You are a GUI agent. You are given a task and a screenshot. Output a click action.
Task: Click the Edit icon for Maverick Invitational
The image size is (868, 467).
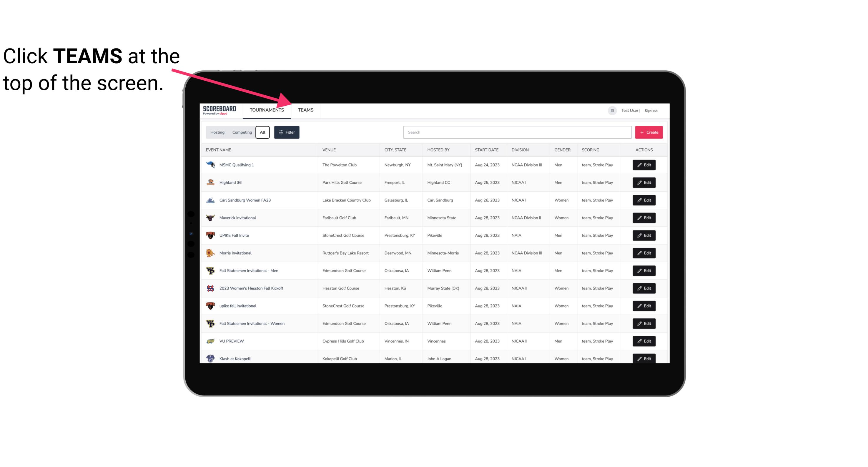coord(644,217)
